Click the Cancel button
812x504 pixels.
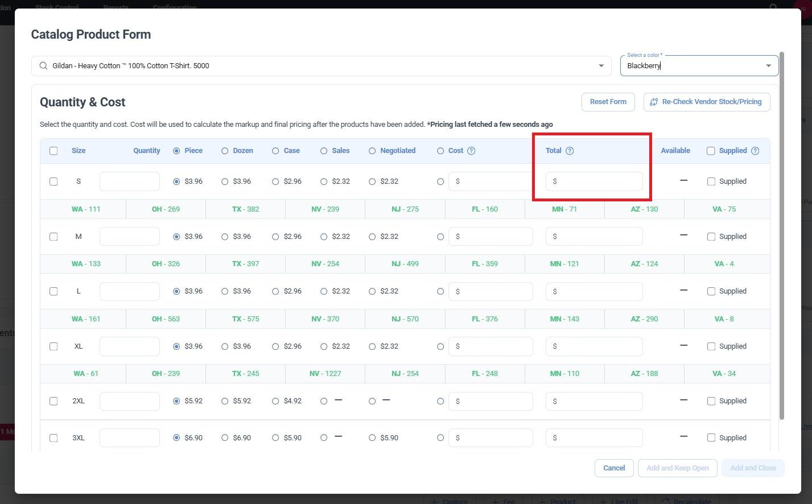[x=614, y=468]
